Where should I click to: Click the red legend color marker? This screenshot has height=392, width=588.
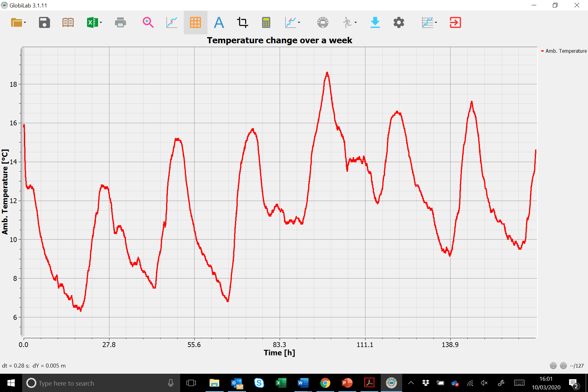543,51
